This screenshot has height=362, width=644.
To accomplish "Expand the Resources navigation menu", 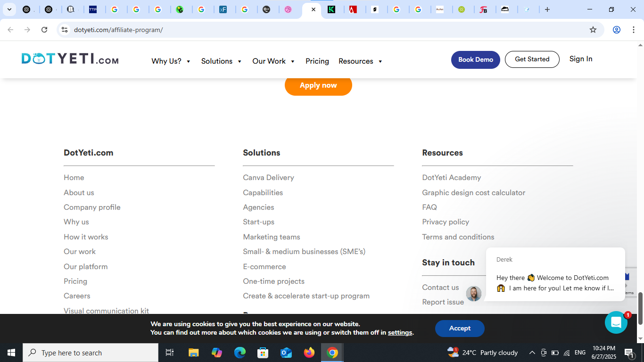I will tap(361, 61).
